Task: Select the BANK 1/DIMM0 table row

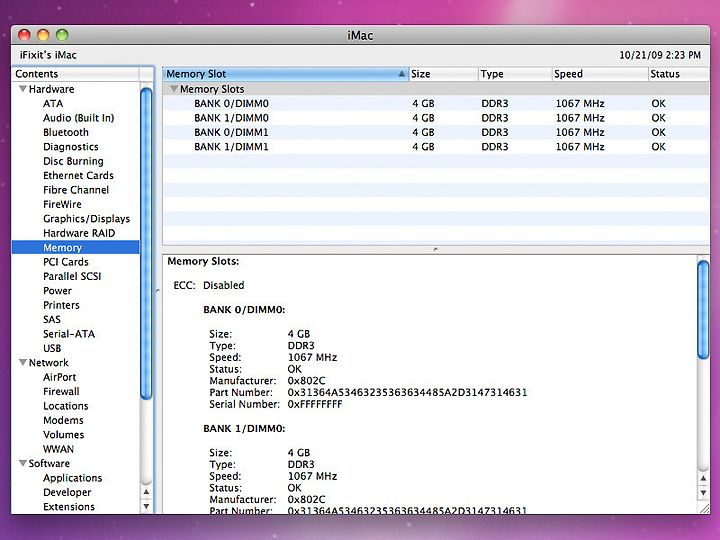Action: click(436, 118)
